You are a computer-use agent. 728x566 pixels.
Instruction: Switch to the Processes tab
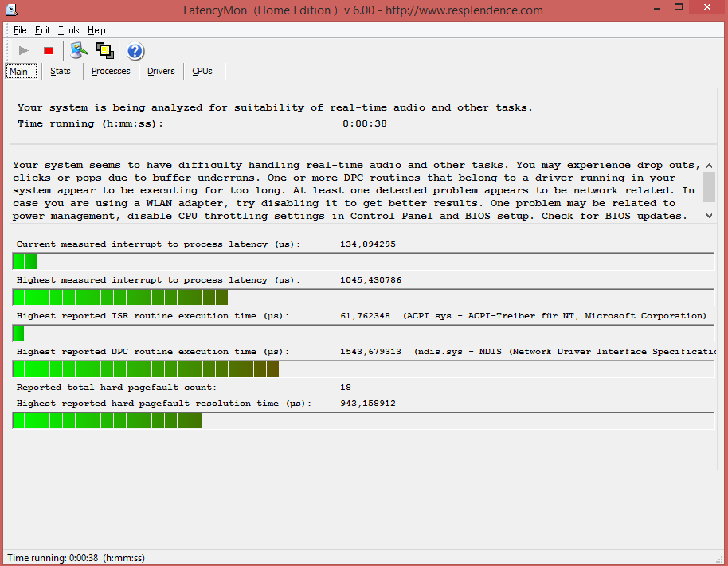pos(111,71)
